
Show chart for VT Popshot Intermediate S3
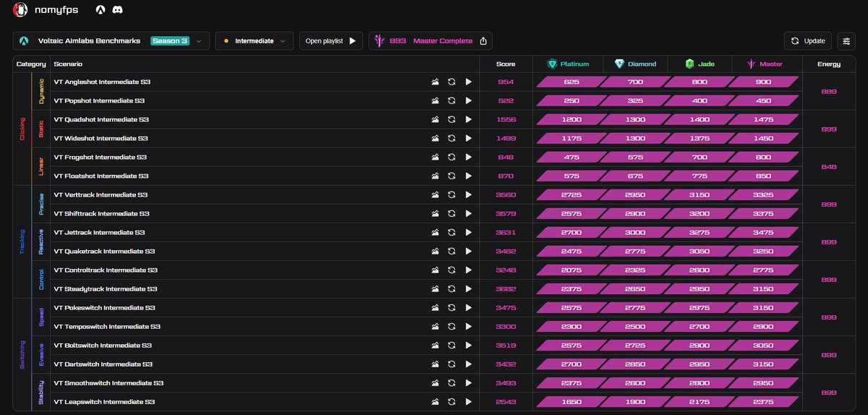pos(435,100)
